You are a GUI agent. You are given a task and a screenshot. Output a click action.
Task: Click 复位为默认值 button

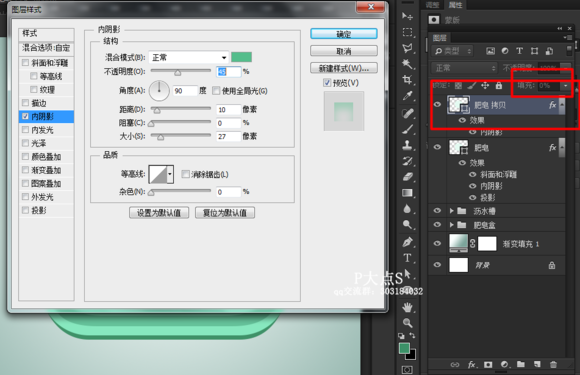(225, 213)
